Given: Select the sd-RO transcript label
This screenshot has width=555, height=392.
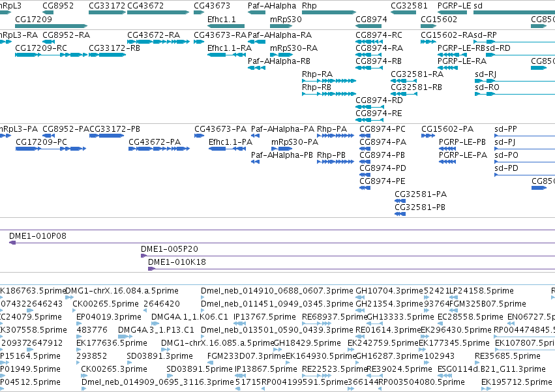Looking at the screenshot, I should [487, 87].
